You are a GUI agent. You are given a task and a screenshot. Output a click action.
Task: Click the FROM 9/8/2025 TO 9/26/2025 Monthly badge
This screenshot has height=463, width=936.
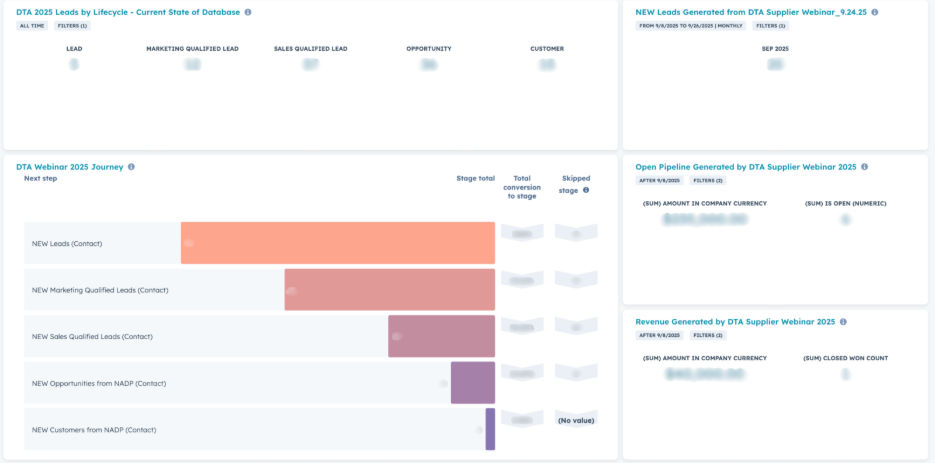coord(690,25)
